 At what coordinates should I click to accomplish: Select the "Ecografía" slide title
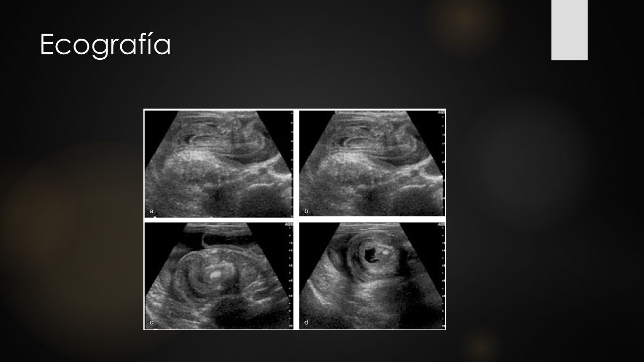pos(105,45)
